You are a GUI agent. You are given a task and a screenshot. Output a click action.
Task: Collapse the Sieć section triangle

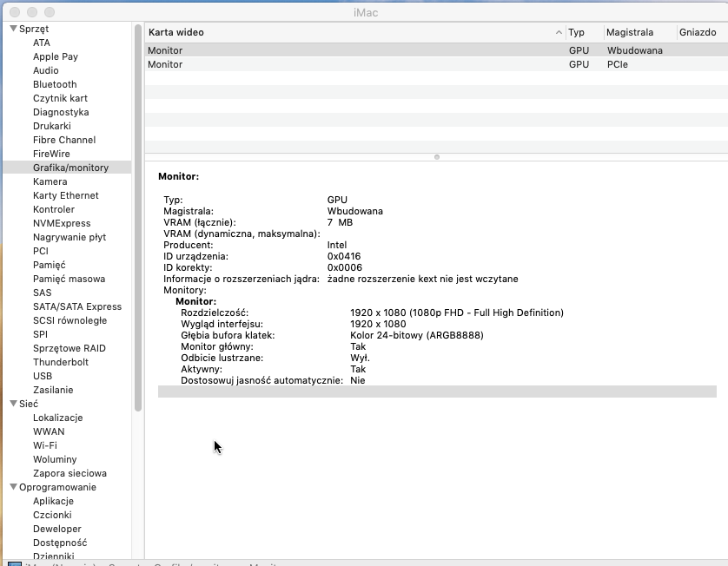click(13, 403)
